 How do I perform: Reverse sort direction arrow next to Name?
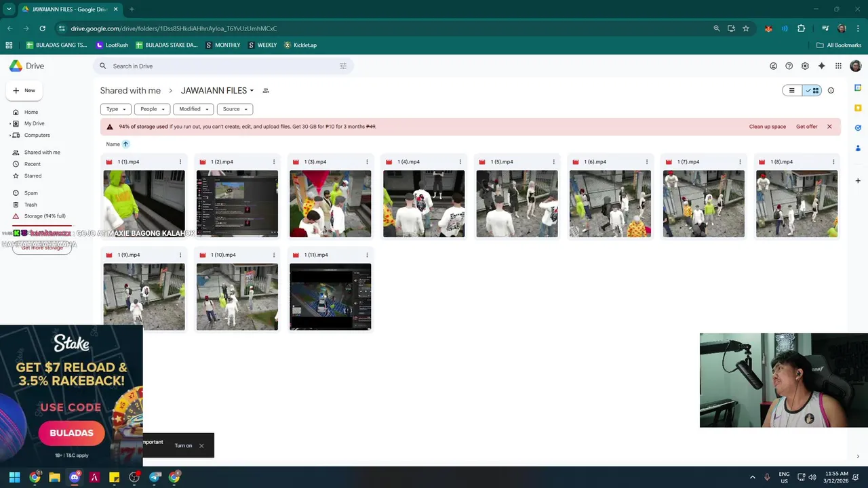click(x=125, y=144)
